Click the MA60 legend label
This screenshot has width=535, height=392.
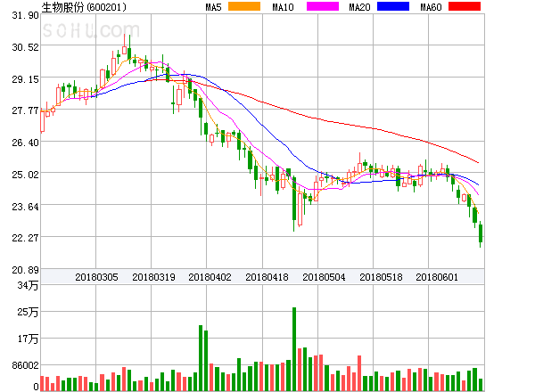coord(431,7)
